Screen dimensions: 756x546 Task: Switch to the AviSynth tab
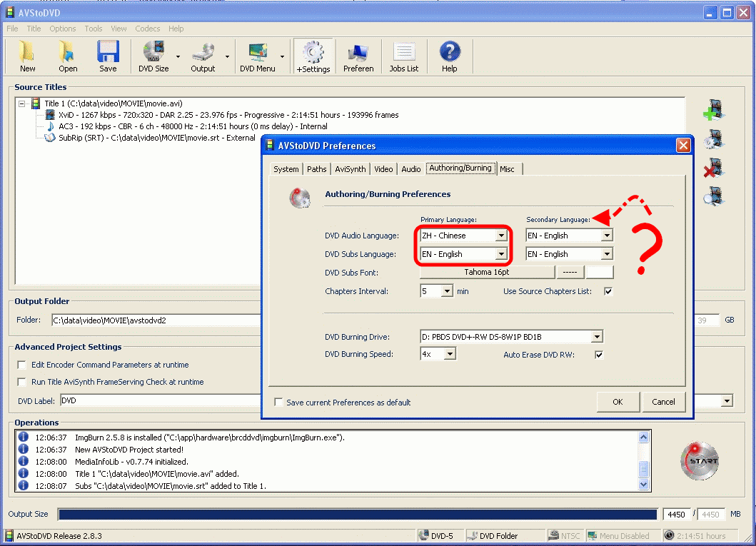coord(351,169)
